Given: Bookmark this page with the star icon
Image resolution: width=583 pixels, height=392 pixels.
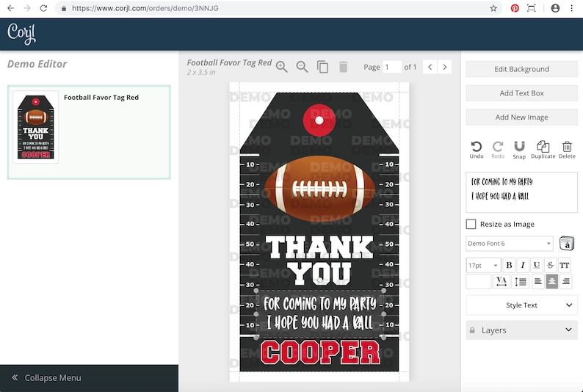Looking at the screenshot, I should pos(493,8).
